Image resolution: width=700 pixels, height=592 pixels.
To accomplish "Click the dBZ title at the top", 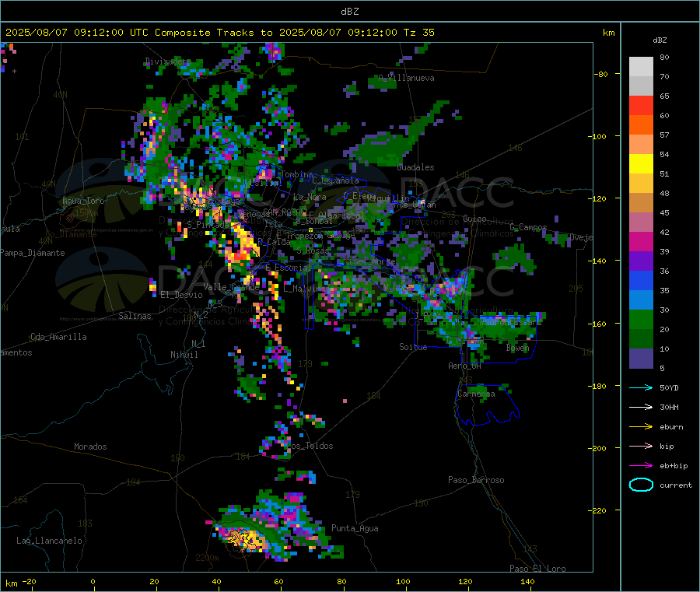I will (349, 12).
